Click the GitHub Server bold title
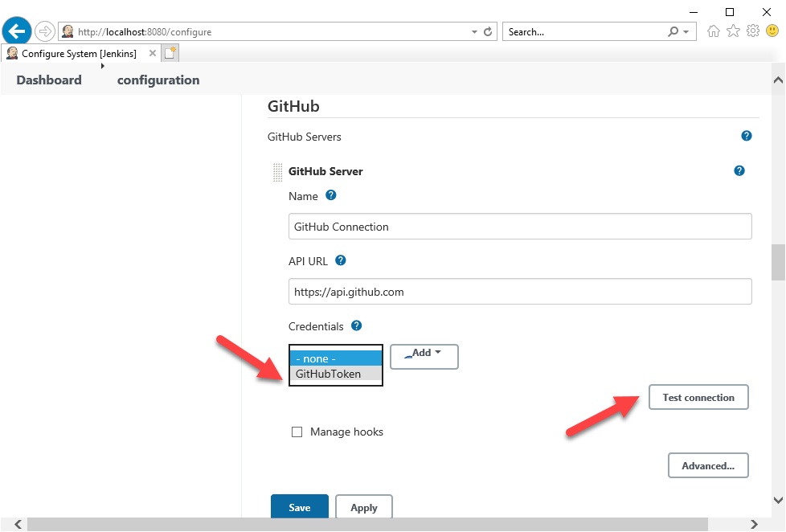Screen dimensions: 786x532 [325, 171]
